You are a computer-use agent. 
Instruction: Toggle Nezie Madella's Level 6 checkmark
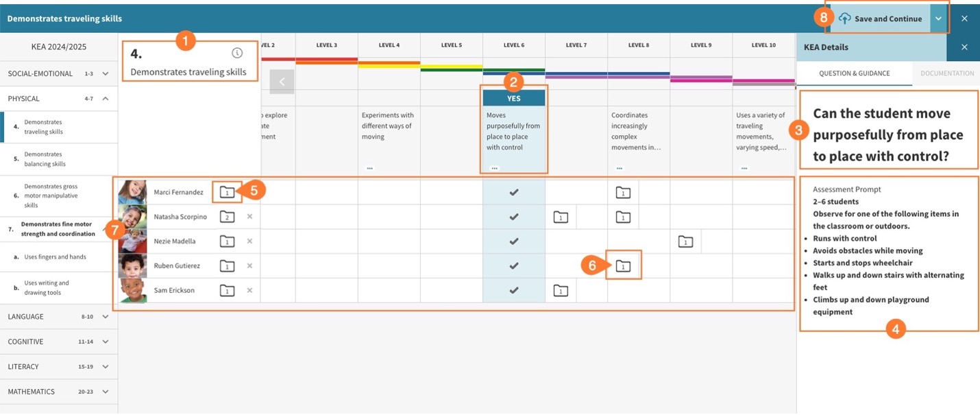coord(513,241)
